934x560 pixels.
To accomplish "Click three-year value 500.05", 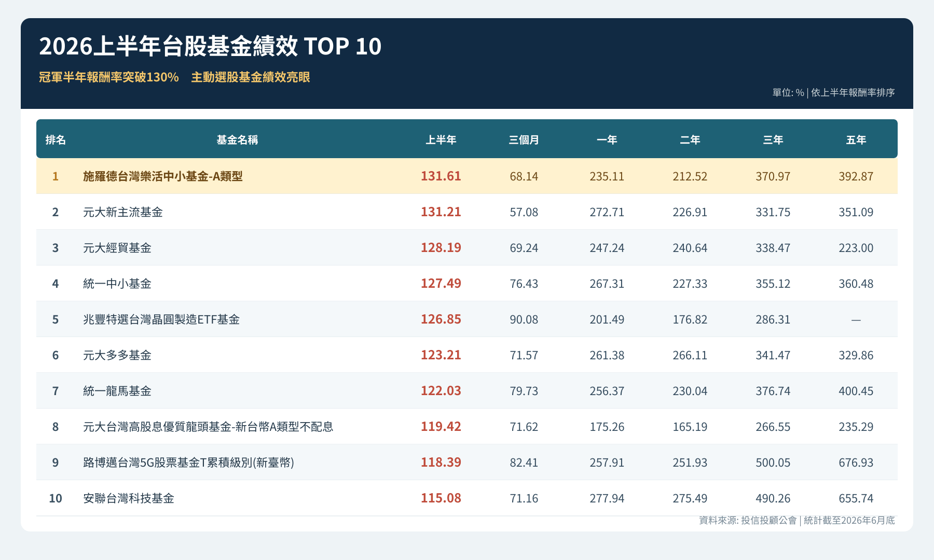I will click(x=773, y=463).
